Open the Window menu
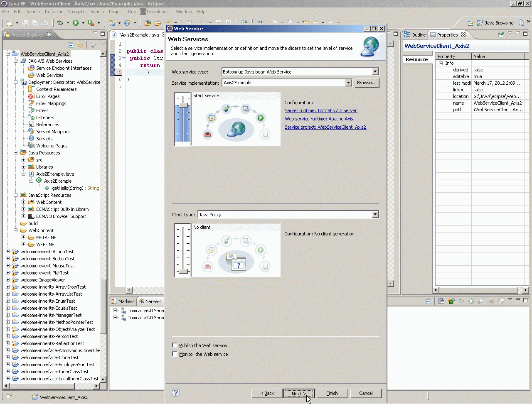The image size is (532, 404). pos(184,12)
